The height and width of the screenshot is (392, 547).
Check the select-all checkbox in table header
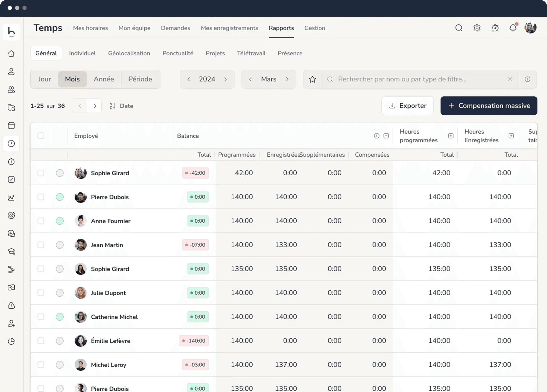click(x=41, y=136)
